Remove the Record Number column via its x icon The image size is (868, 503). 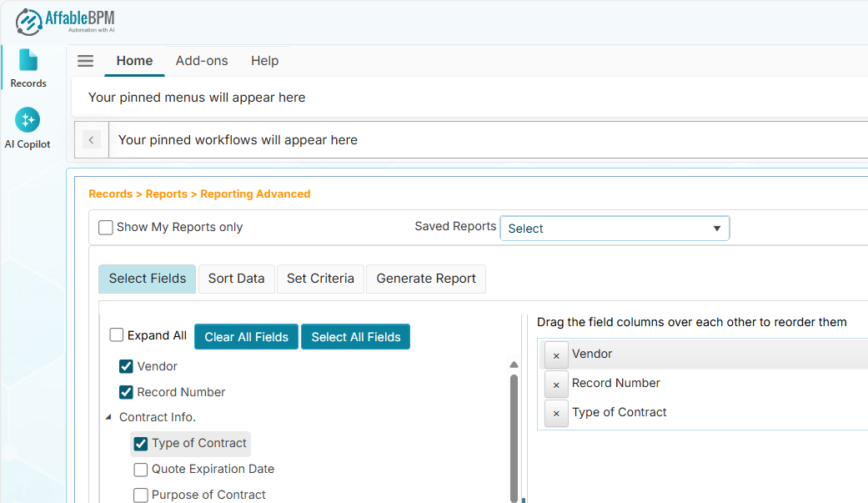(555, 384)
